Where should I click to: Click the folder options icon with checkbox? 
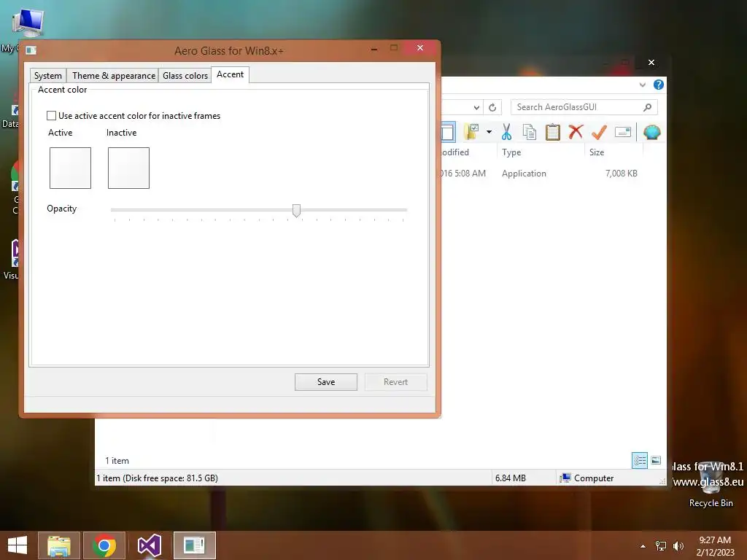(x=472, y=131)
